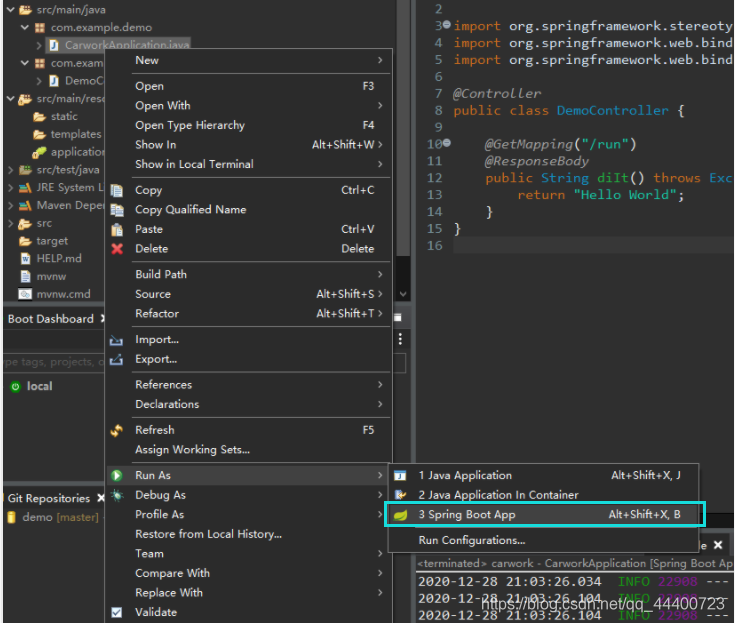Click the Import icon in menu
Viewport: 735px width, 623px height.
click(x=116, y=340)
